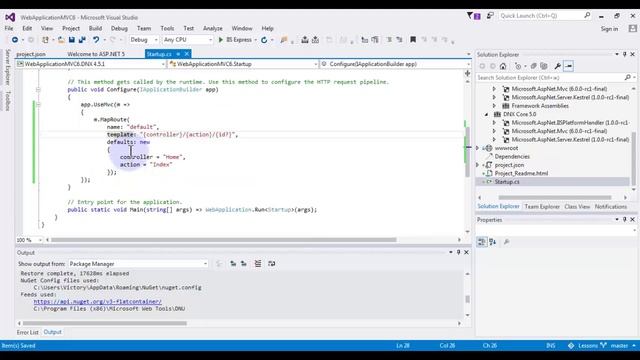Click the Navigate Backward toolbar button

click(15, 40)
